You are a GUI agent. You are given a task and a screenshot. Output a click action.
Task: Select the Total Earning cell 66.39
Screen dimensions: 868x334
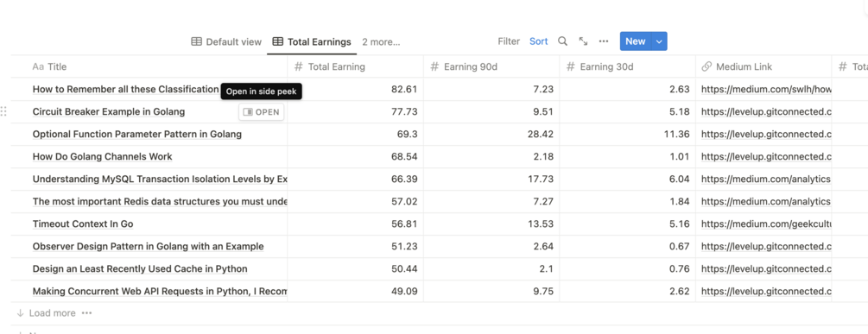[x=355, y=180]
